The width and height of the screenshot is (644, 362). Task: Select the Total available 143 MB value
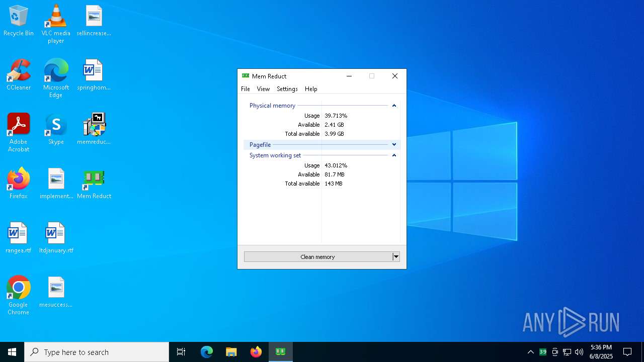tap(334, 184)
